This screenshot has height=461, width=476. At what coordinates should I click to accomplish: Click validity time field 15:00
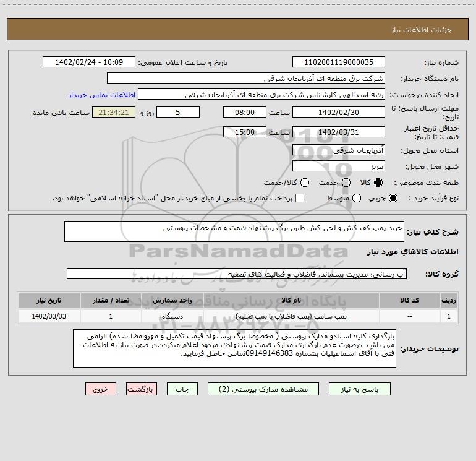[x=245, y=132]
